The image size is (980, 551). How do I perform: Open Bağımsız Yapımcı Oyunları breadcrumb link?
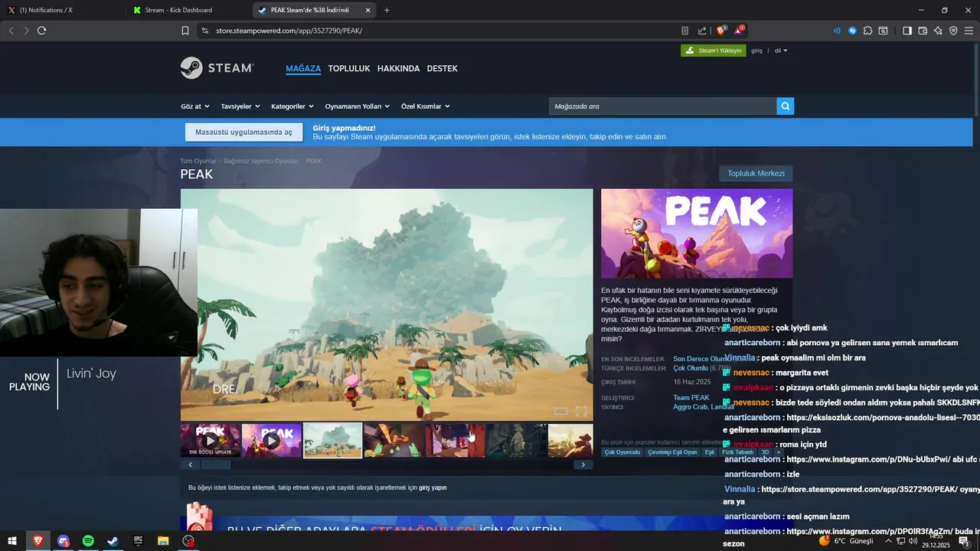261,161
